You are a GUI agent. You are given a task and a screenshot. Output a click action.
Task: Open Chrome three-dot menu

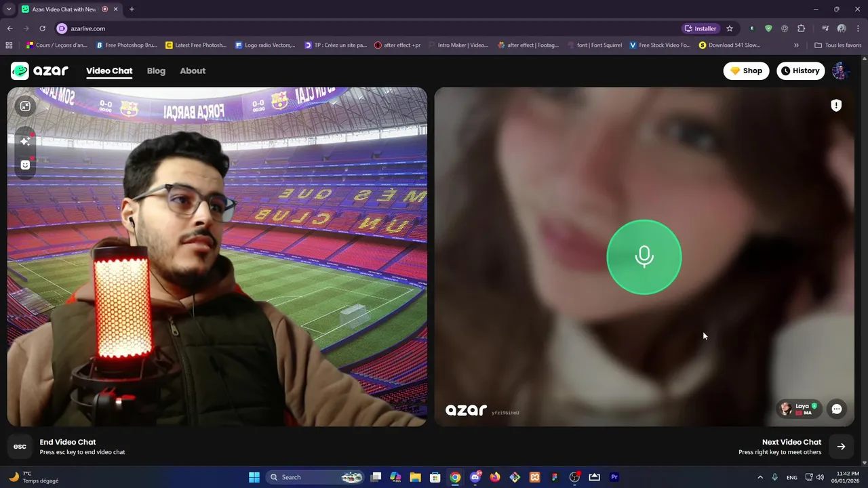tap(858, 28)
